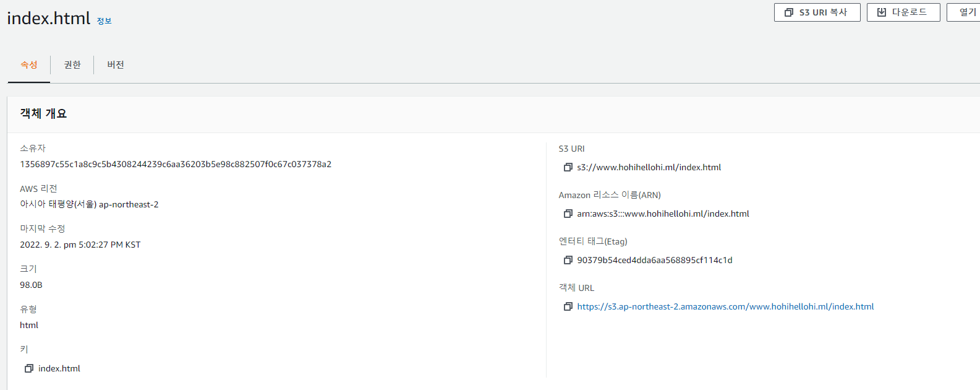Click the 유형 type label
The image size is (980, 390).
pos(28,310)
